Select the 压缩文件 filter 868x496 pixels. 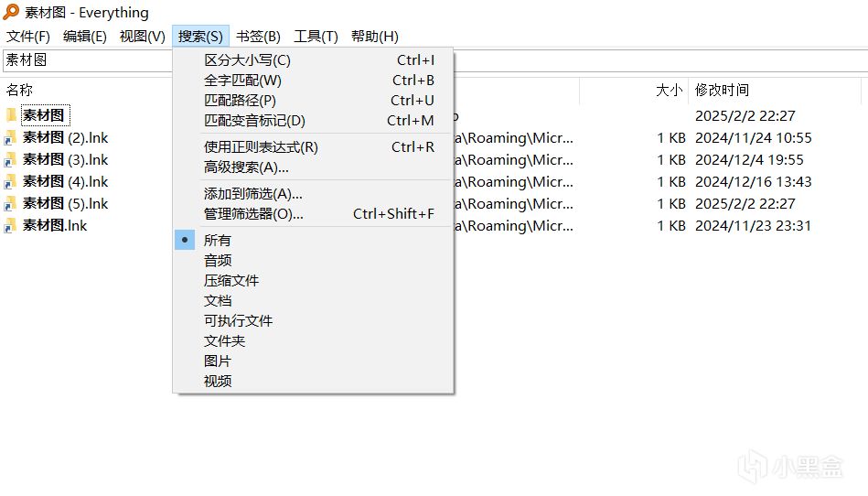[x=313, y=281]
